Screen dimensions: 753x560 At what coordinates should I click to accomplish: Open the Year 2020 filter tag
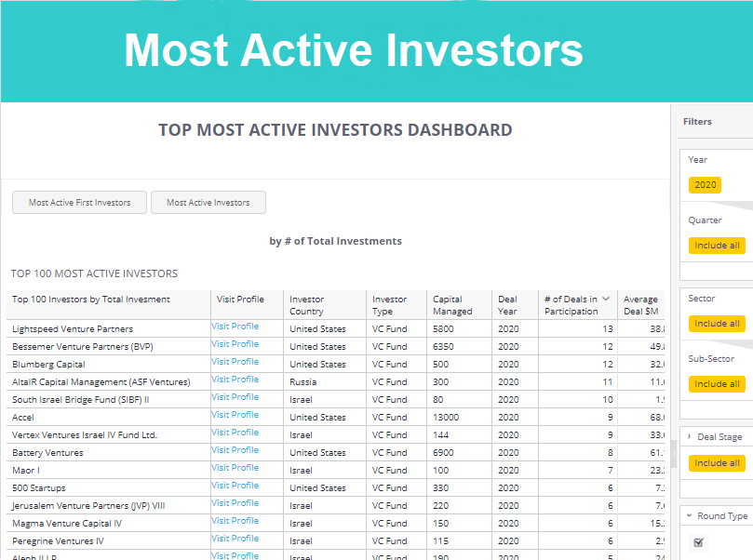click(x=705, y=185)
